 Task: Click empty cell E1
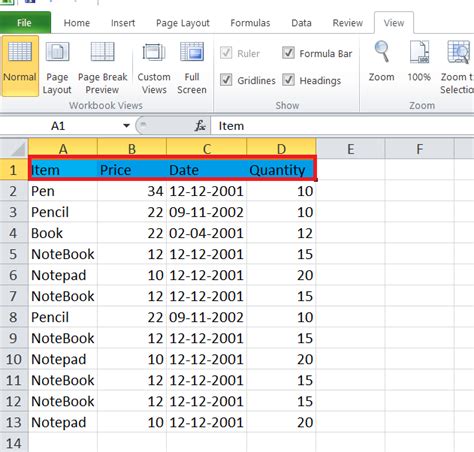click(x=350, y=170)
